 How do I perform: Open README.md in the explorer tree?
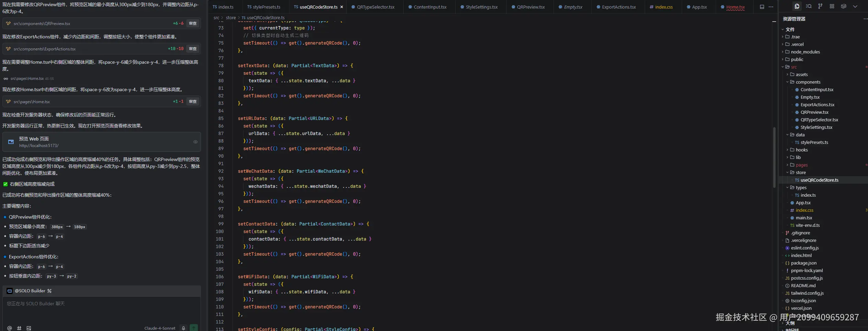point(803,286)
